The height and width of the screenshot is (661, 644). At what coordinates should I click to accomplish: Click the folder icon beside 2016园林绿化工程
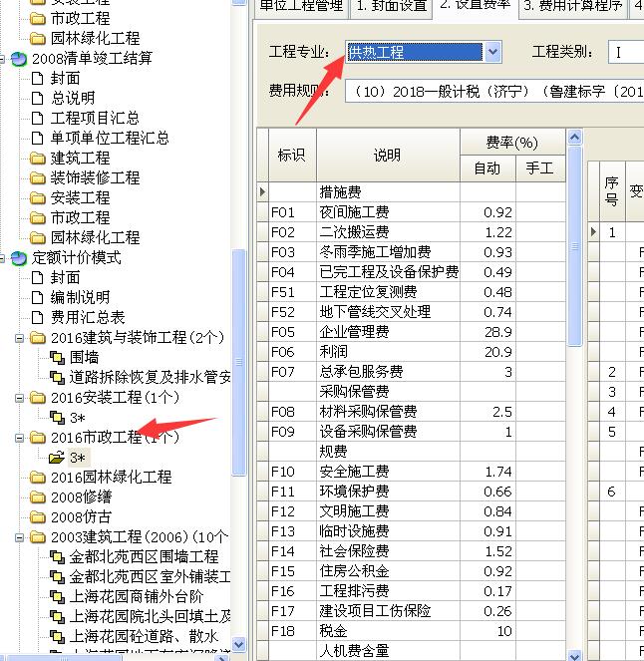38,478
